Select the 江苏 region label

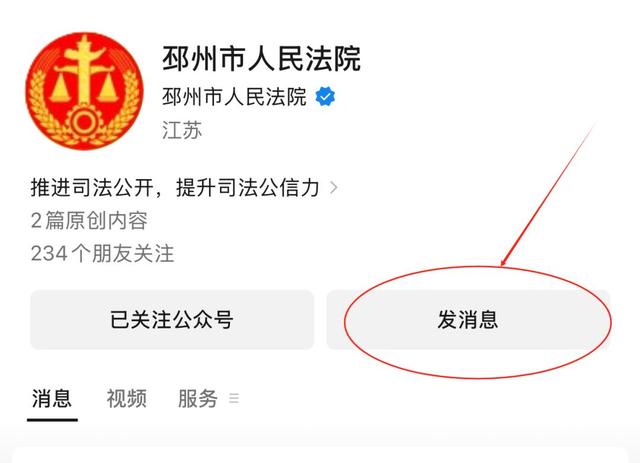[x=182, y=130]
